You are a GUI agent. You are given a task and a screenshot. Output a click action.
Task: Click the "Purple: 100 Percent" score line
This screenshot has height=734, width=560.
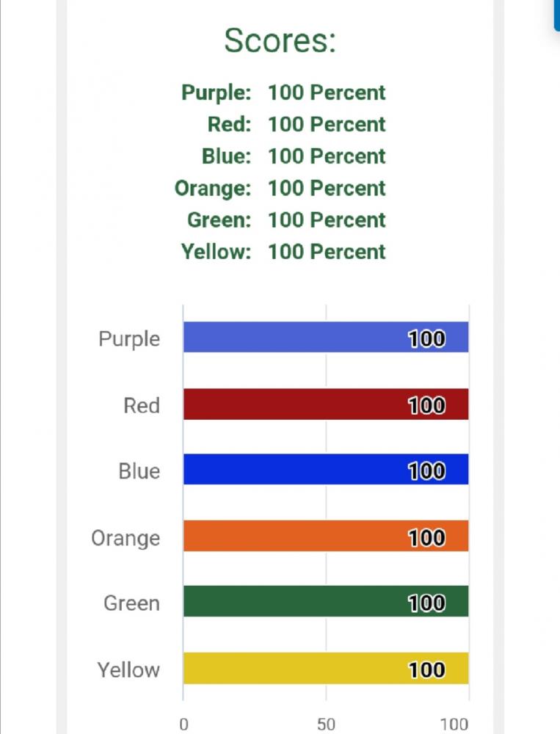tap(283, 92)
